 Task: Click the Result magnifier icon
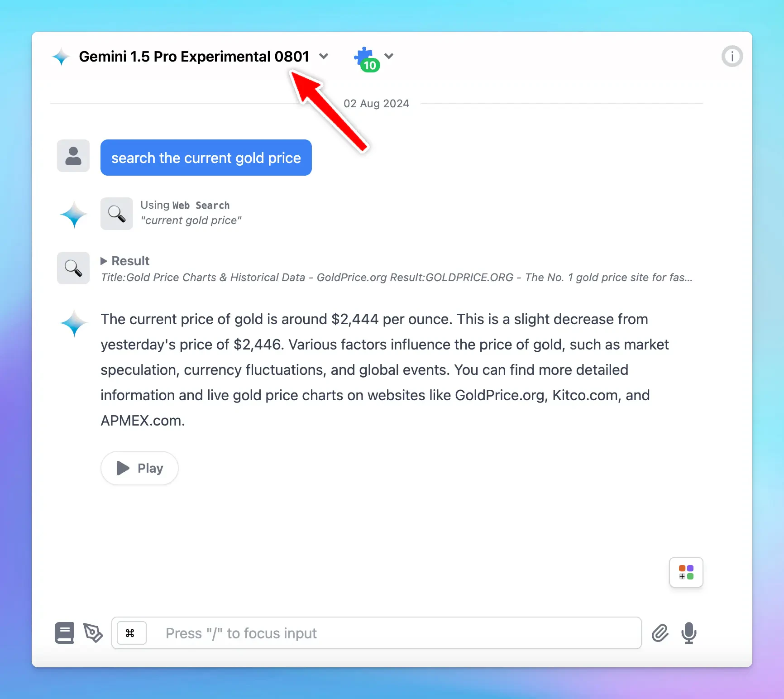73,268
